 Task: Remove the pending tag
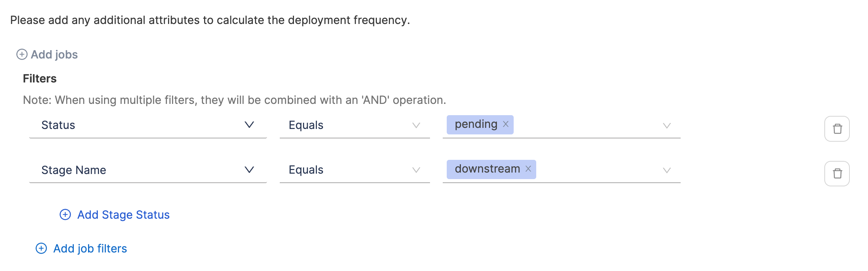pyautogui.click(x=506, y=124)
